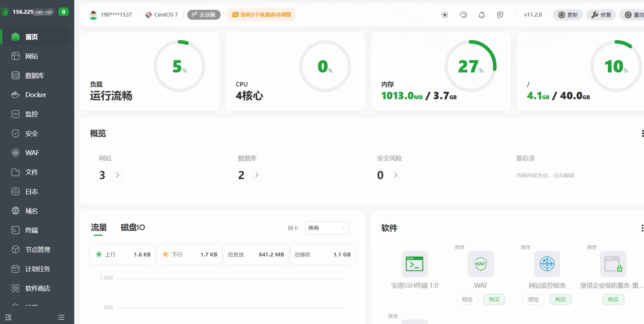Screen dimensions: 644x324
Task: Click the notification bell icon
Action: [481, 15]
